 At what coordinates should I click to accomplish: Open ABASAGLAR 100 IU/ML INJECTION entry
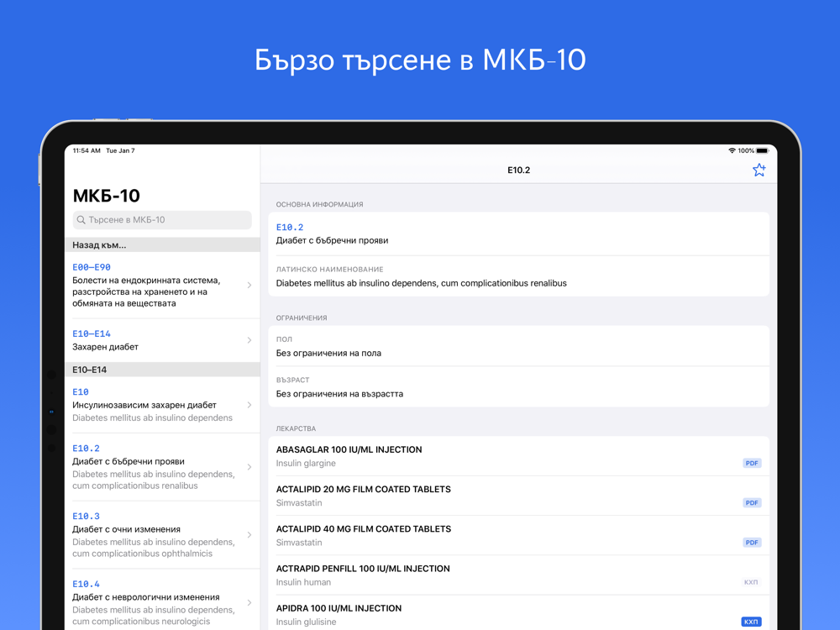pyautogui.click(x=518, y=456)
